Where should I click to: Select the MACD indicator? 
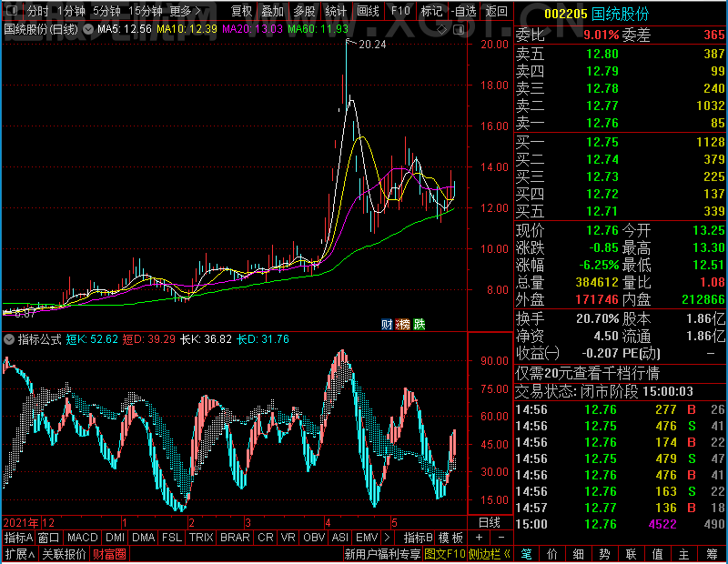tap(83, 537)
